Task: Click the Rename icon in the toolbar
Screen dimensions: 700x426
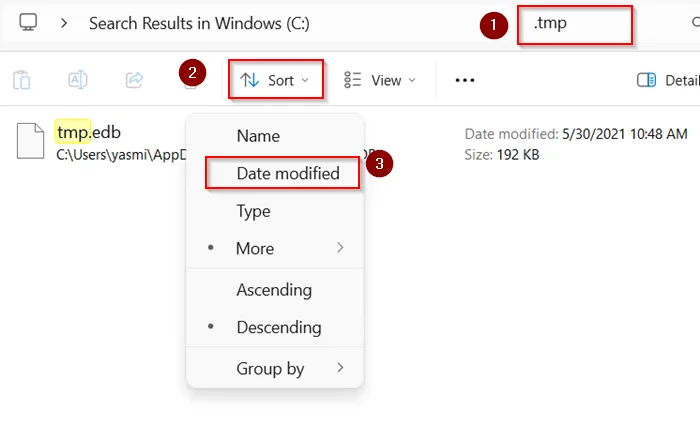Action: (x=78, y=80)
